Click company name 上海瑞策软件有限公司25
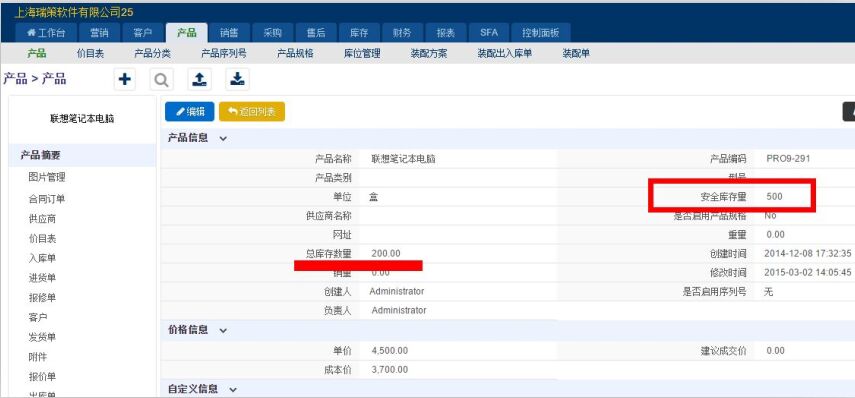The height and width of the screenshot is (398, 855). tap(73, 12)
